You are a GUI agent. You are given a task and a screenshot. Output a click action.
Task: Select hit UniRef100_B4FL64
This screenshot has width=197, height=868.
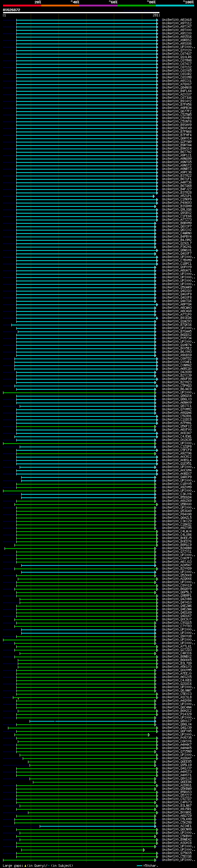pos(177,91)
